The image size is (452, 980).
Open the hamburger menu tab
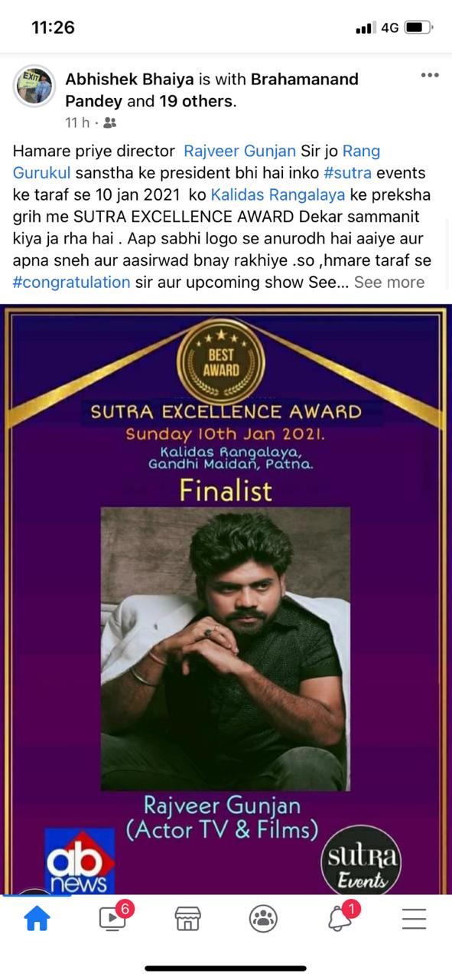(x=414, y=918)
